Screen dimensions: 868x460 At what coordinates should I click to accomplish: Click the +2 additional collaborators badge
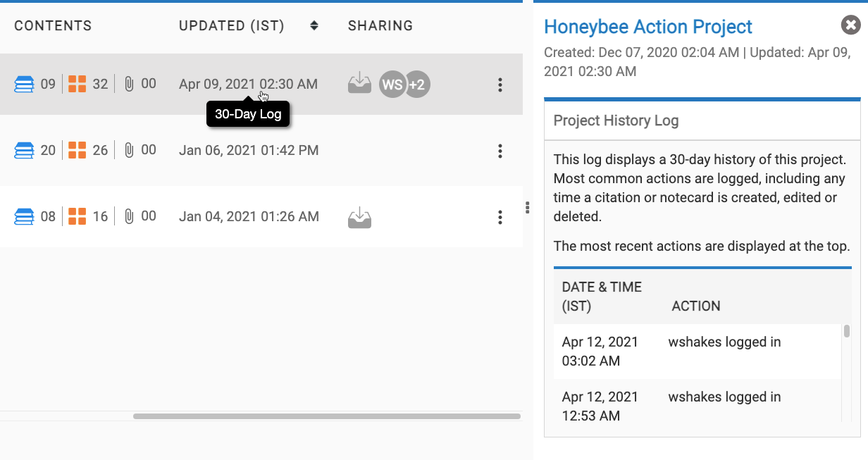click(418, 85)
